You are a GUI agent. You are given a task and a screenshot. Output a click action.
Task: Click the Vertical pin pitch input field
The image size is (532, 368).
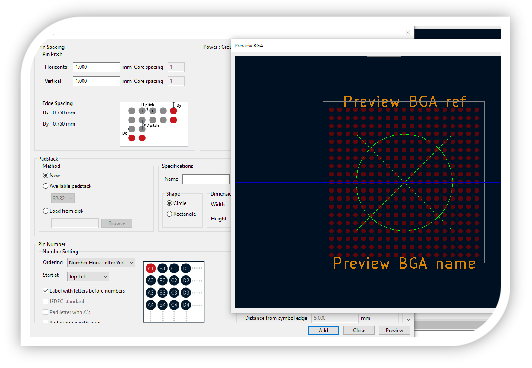coord(96,81)
